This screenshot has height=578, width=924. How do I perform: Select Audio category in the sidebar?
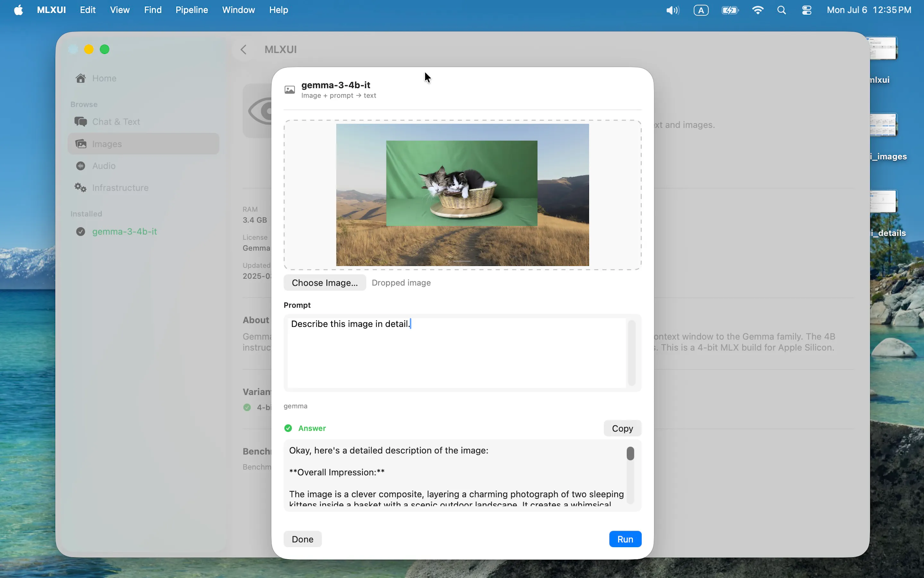pos(143,166)
